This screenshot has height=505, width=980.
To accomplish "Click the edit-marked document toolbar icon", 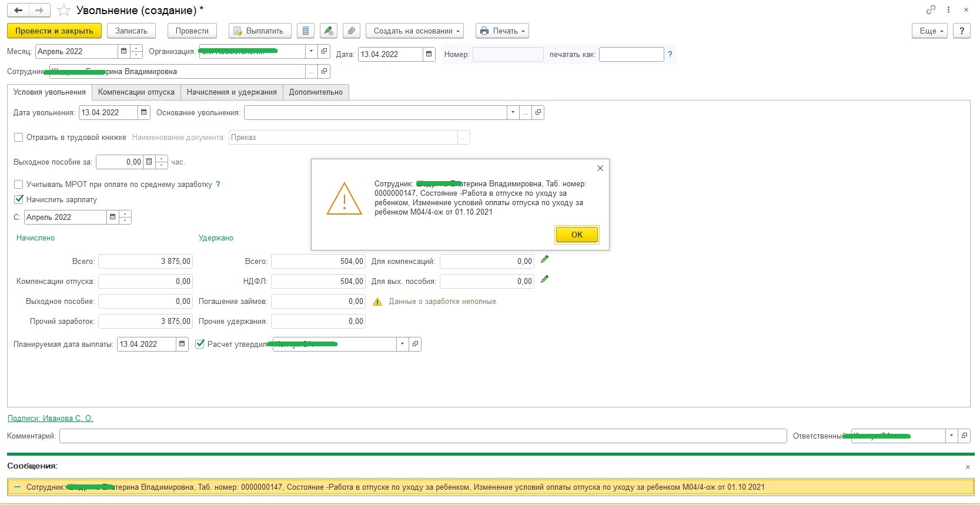I will pos(329,31).
